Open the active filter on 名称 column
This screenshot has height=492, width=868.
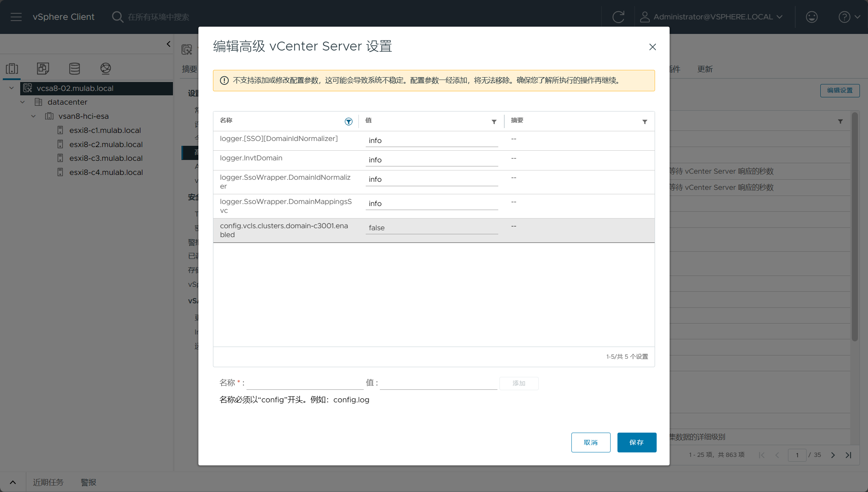pyautogui.click(x=348, y=122)
